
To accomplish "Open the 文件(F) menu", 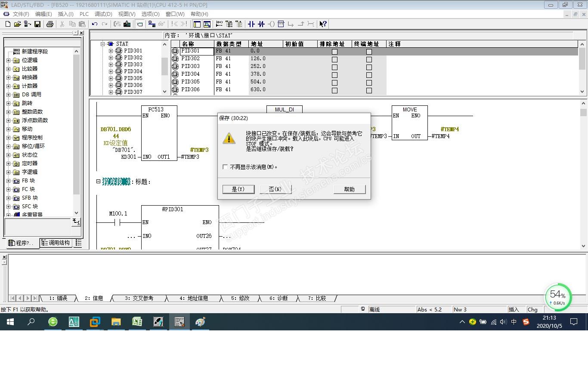I will 21,14.
